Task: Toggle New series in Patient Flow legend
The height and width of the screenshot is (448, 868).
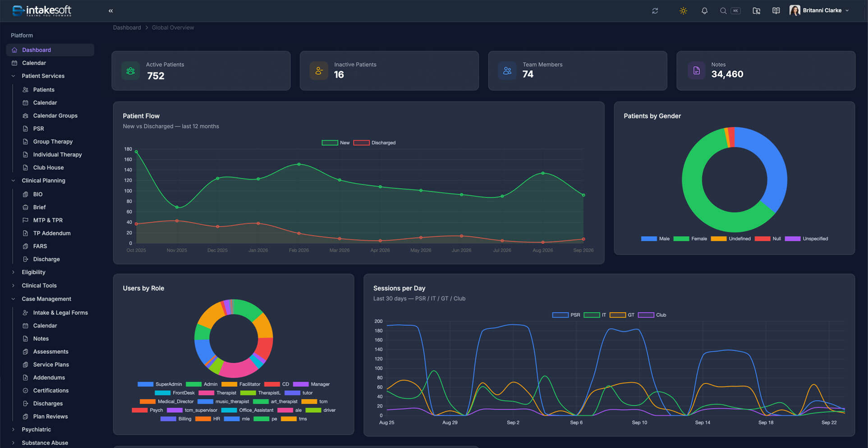Action: pyautogui.click(x=336, y=143)
